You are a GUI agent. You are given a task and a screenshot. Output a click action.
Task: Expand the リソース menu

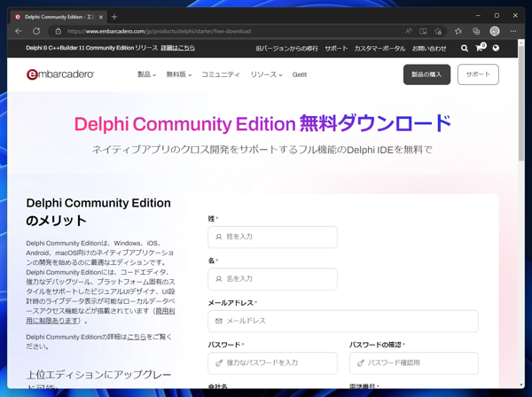tap(266, 74)
